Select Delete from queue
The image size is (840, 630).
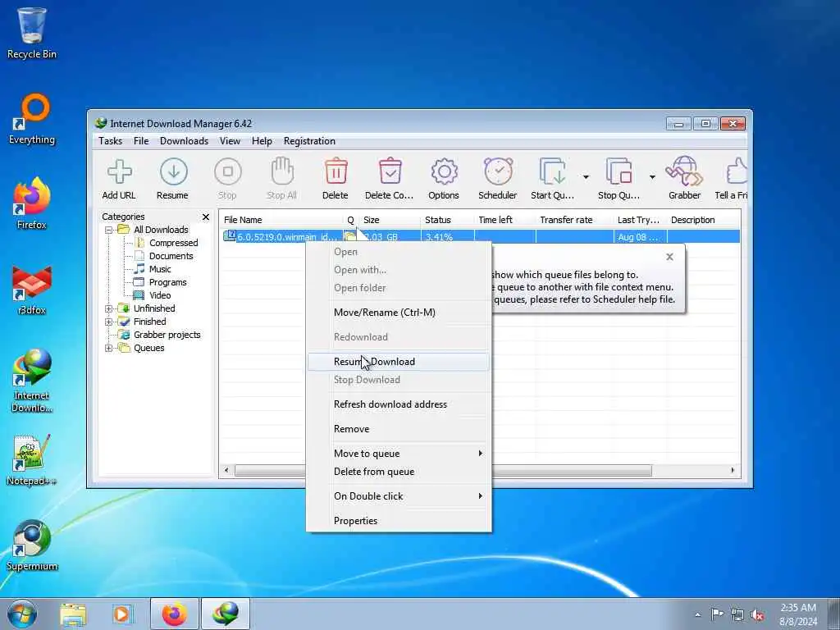pos(399,472)
